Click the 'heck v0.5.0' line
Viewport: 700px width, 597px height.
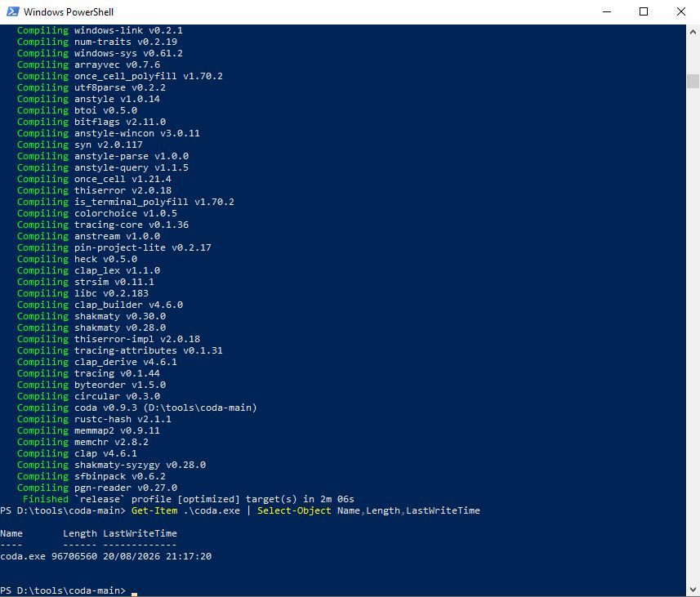[x=78, y=259]
